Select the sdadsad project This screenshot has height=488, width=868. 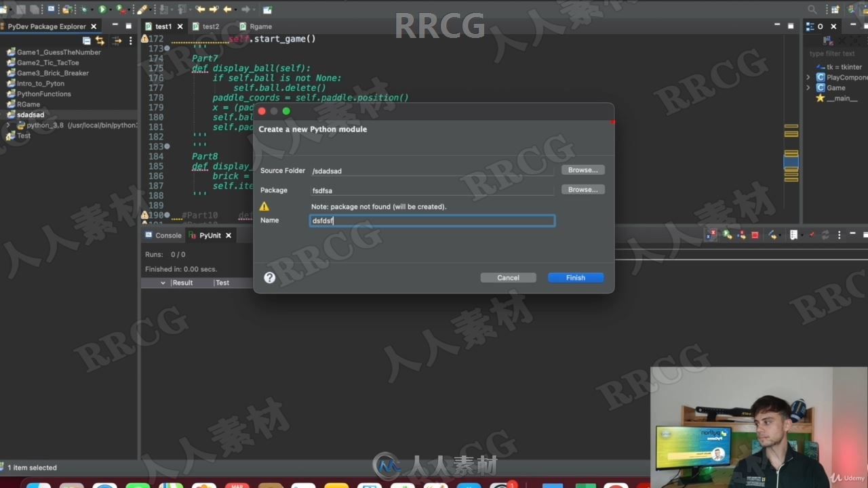(x=26, y=115)
